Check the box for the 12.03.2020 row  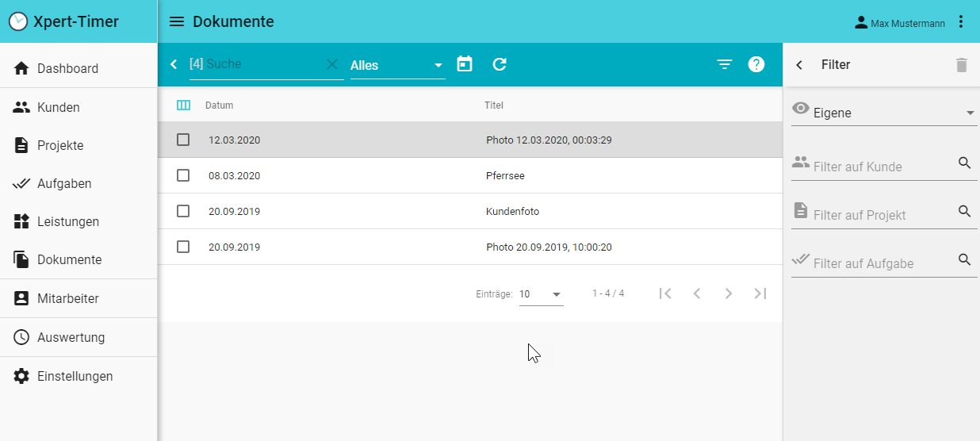point(183,140)
